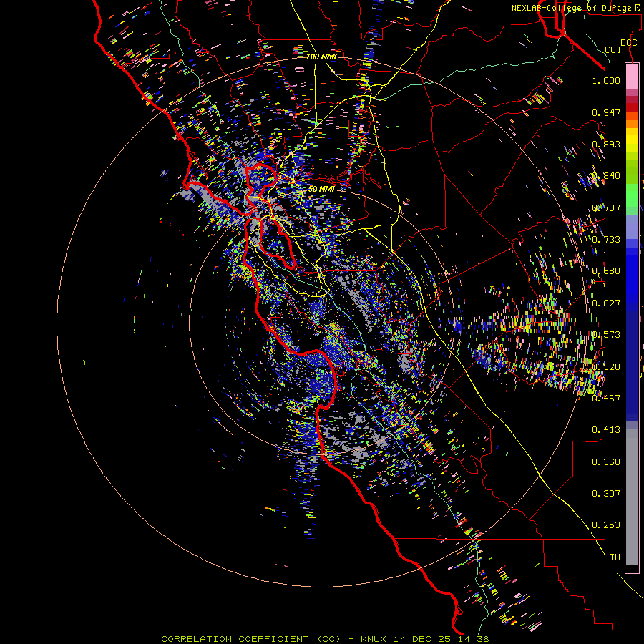Screen dimensions: 644x644
Task: Select the 0.307 scale value
Action: 606,494
